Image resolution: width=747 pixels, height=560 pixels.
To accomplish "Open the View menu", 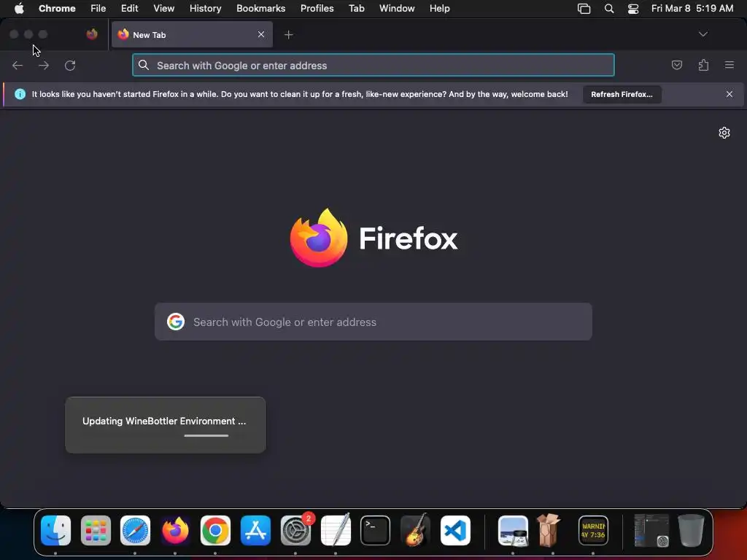I will click(x=164, y=8).
